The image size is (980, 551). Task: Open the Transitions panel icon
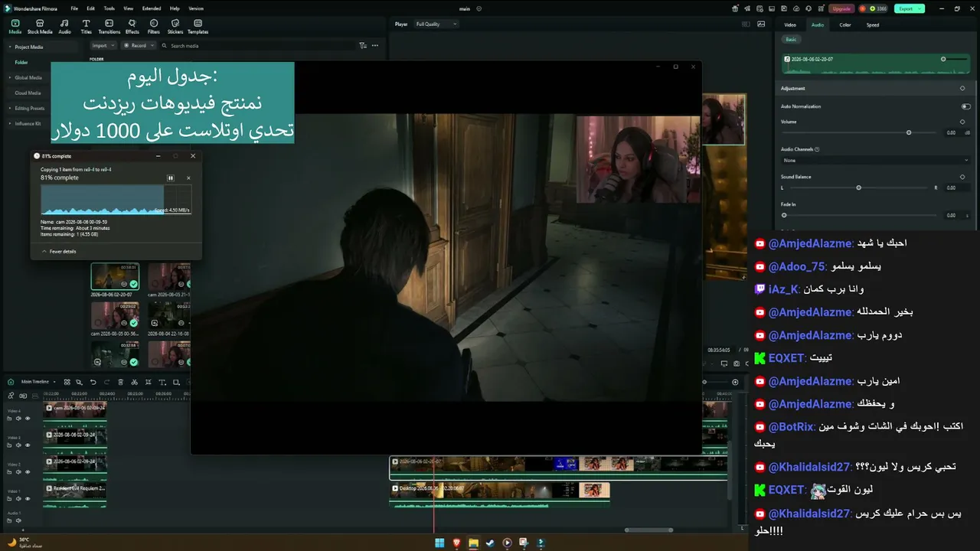click(x=109, y=27)
